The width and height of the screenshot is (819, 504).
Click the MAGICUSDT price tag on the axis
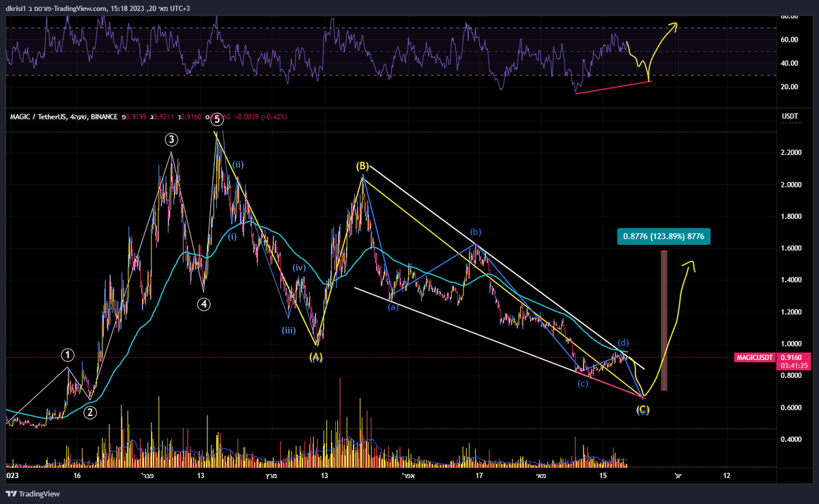tap(755, 357)
